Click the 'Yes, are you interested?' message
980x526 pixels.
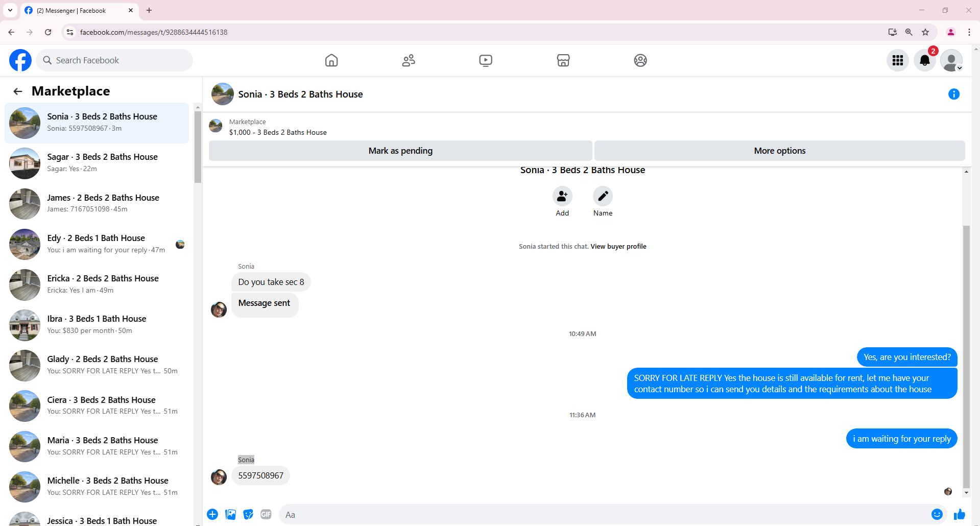(x=907, y=357)
